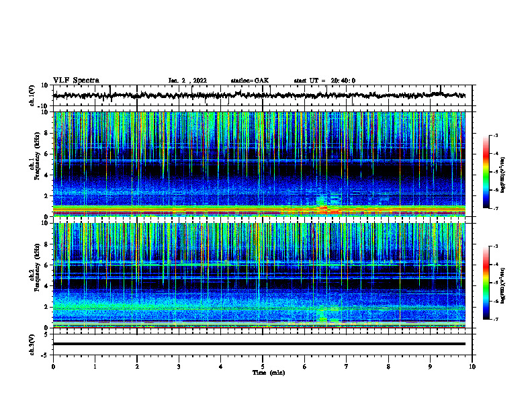
Task: Click the "-3" tick on ch.2 colorbar
Action: [x=495, y=246]
